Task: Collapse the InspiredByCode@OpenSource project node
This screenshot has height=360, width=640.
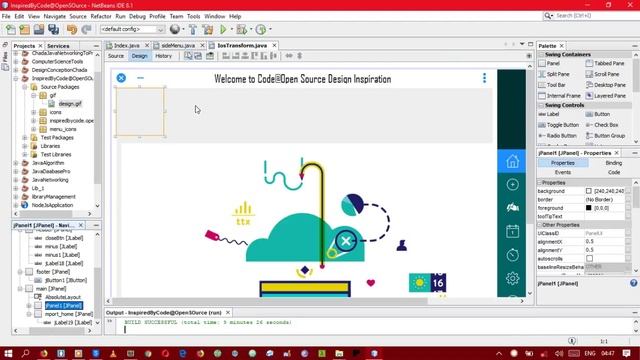Action: [x=16, y=78]
